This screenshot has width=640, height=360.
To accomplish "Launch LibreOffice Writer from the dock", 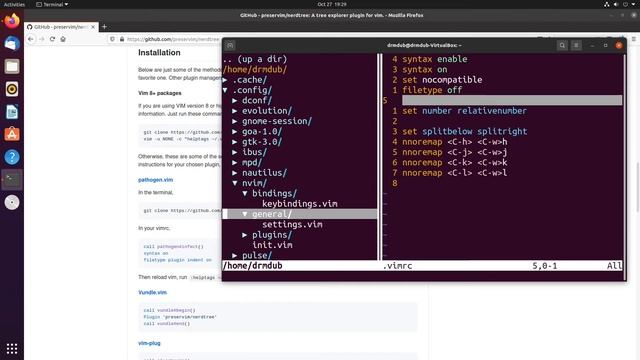I will 12,112.
